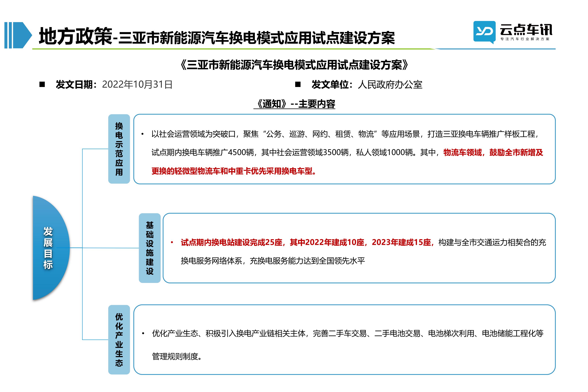Click the slide title 地方政策
Image resolution: width=588 pixels, height=392 pixels.
76,36
